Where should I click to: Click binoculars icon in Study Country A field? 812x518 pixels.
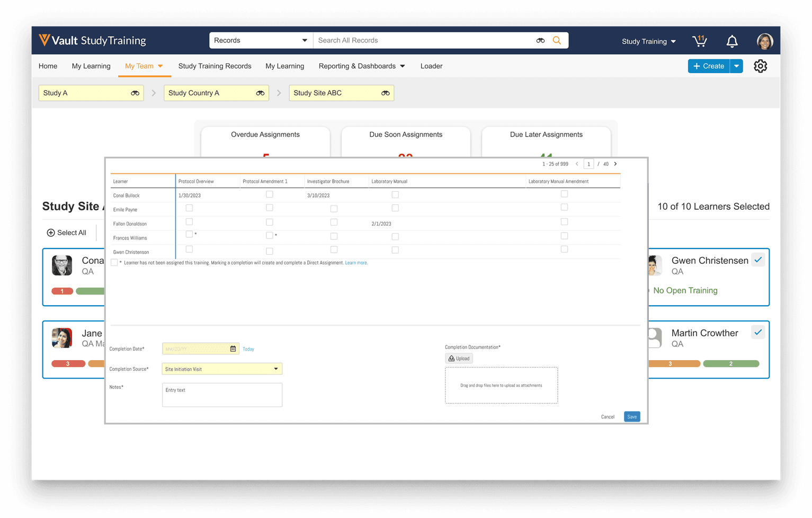pyautogui.click(x=260, y=93)
